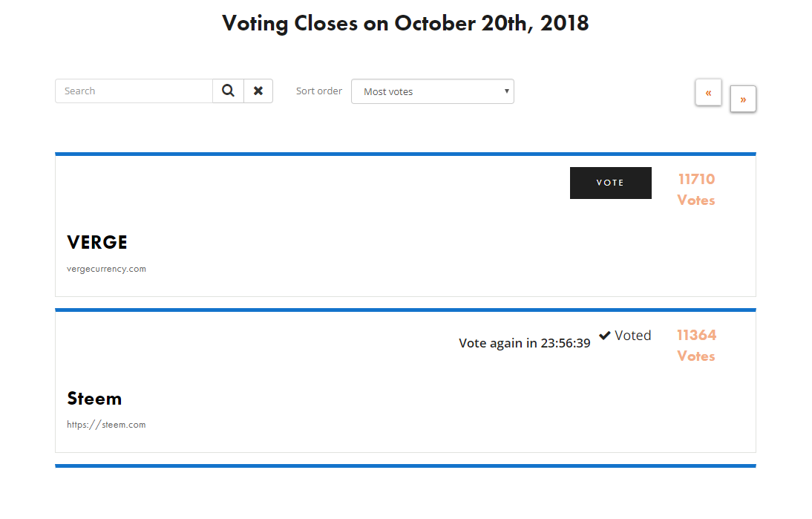Screen dimensions: 812x519
Task: Click the magnifying glass search icon
Action: point(228,91)
